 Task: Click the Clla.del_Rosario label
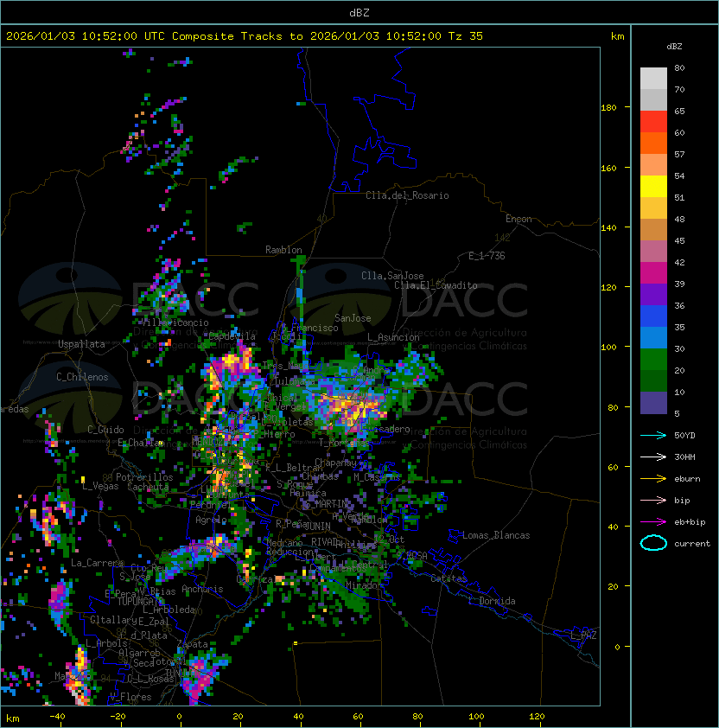(407, 195)
